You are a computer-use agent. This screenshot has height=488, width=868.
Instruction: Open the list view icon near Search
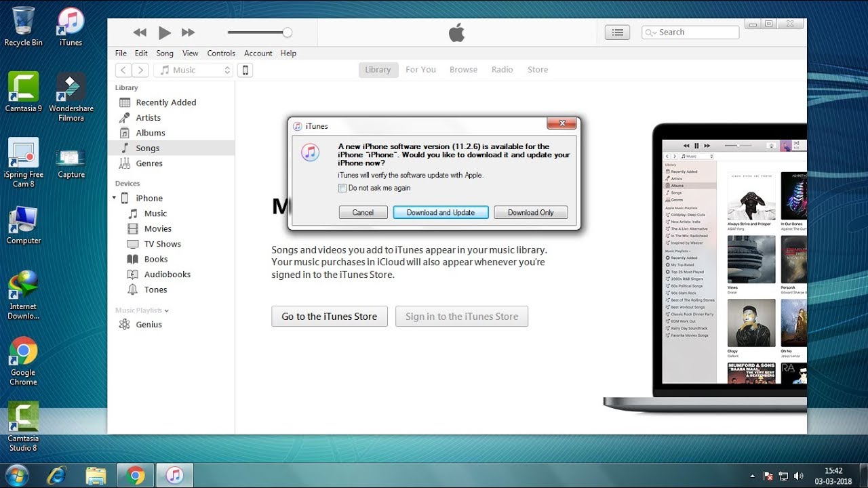617,32
